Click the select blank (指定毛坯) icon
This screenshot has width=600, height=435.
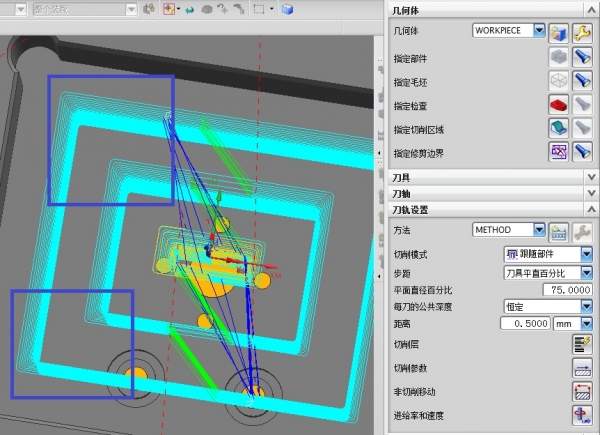558,81
